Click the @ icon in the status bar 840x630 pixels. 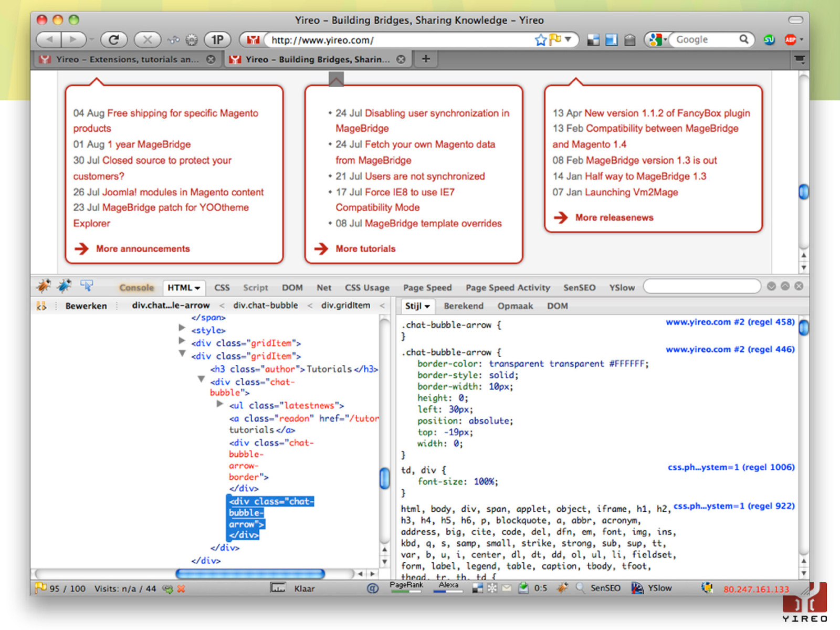[373, 589]
